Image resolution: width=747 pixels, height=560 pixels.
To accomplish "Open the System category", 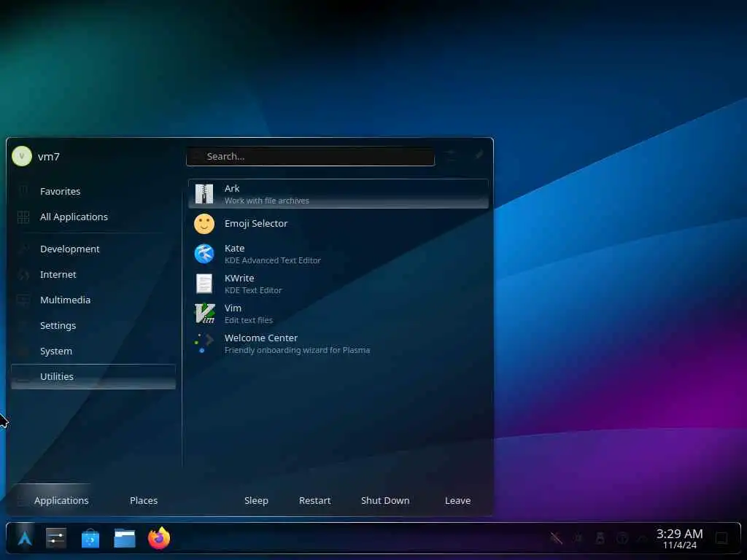I will click(93, 351).
